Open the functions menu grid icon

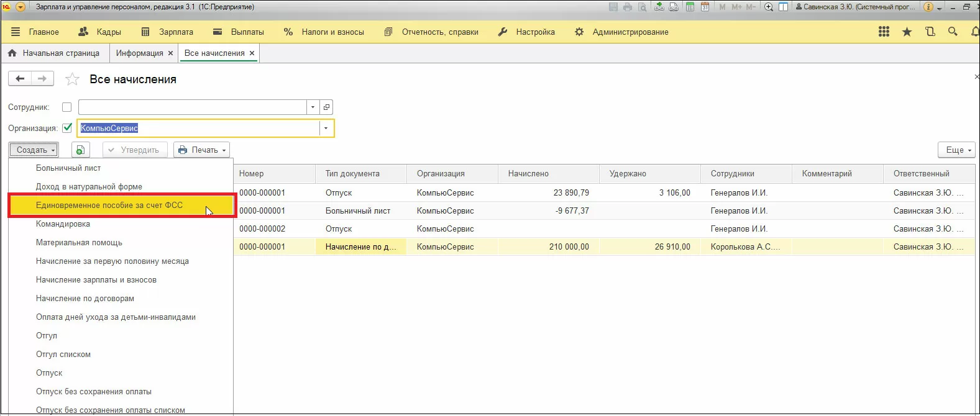pos(884,32)
